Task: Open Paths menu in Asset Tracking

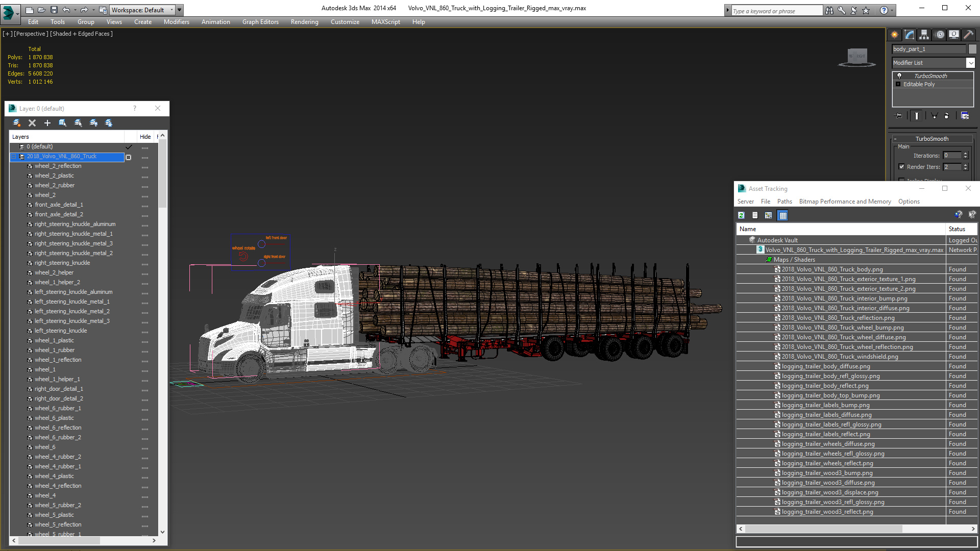Action: click(785, 202)
